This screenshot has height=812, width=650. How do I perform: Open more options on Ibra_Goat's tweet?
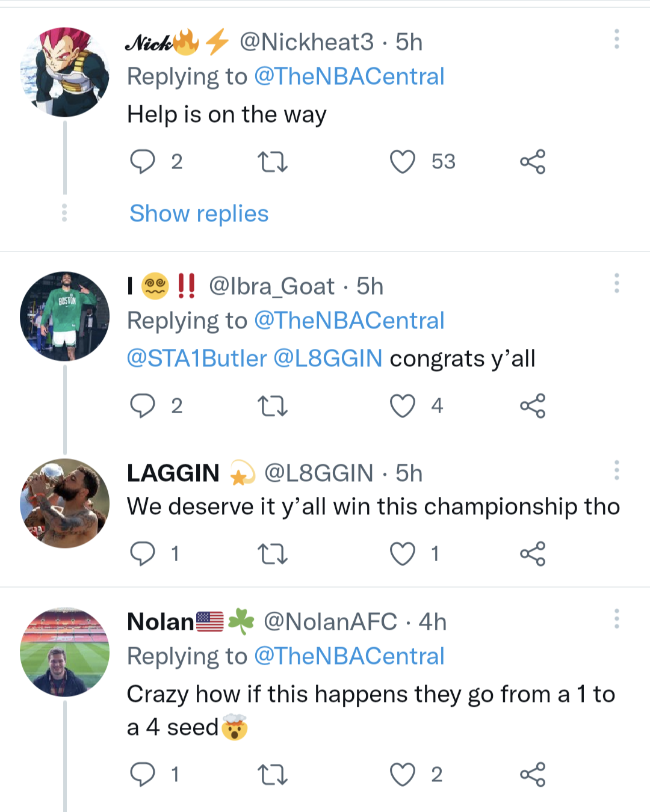point(617,283)
